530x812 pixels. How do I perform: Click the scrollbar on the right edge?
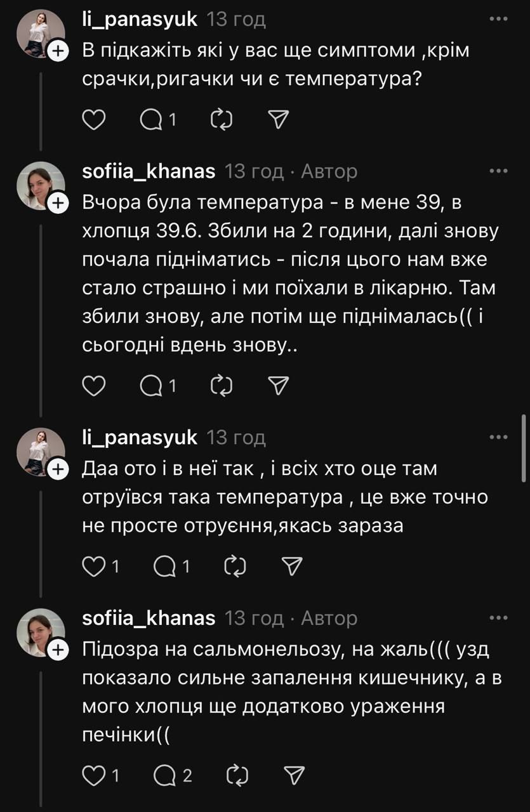point(523,449)
